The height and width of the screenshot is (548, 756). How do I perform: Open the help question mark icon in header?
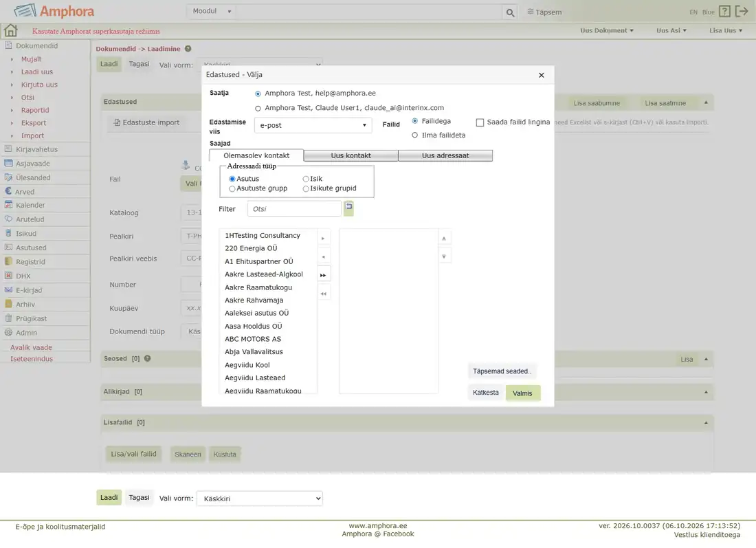724,11
